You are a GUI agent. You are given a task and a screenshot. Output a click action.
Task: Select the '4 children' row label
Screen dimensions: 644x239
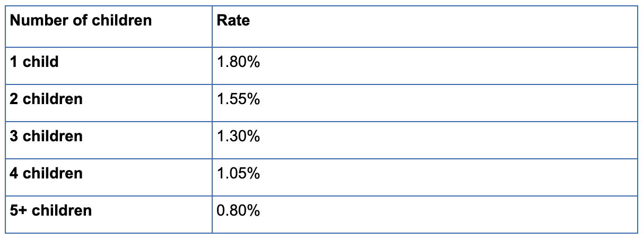coord(46,174)
